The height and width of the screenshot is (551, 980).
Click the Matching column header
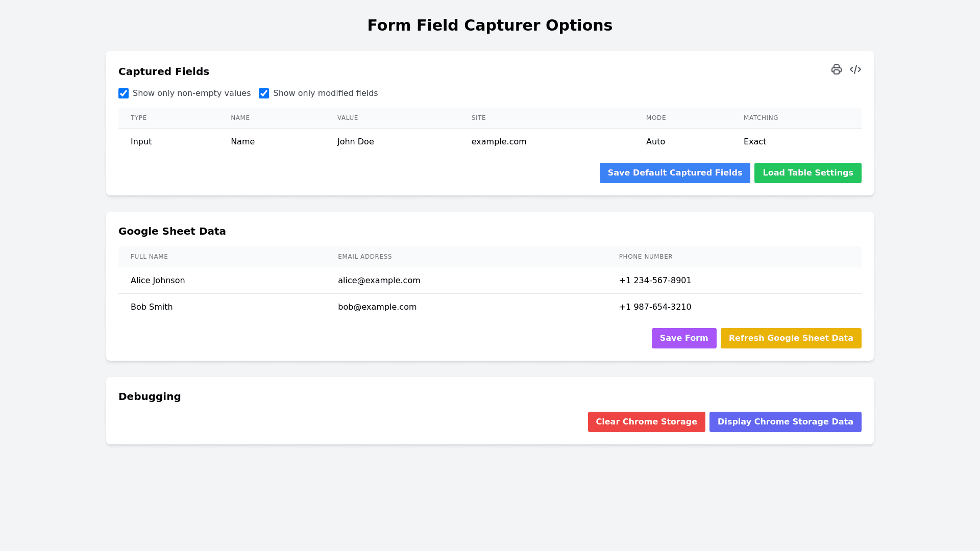point(761,118)
